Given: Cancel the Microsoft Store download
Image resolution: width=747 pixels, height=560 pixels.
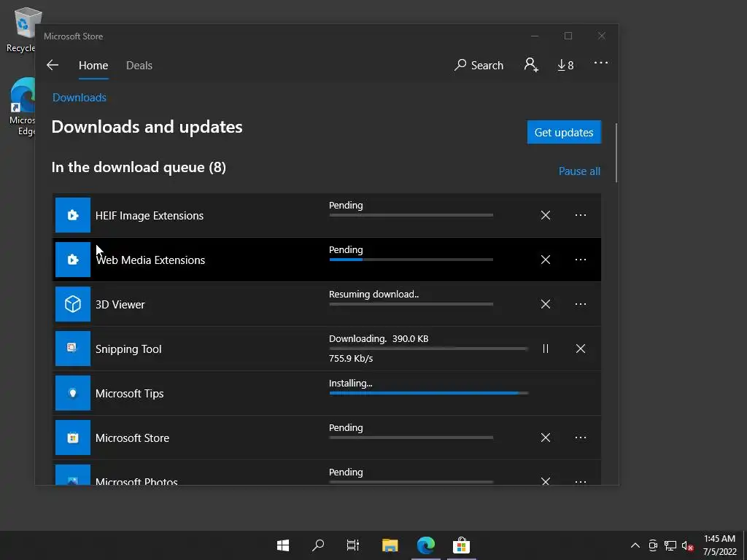Looking at the screenshot, I should click(546, 437).
